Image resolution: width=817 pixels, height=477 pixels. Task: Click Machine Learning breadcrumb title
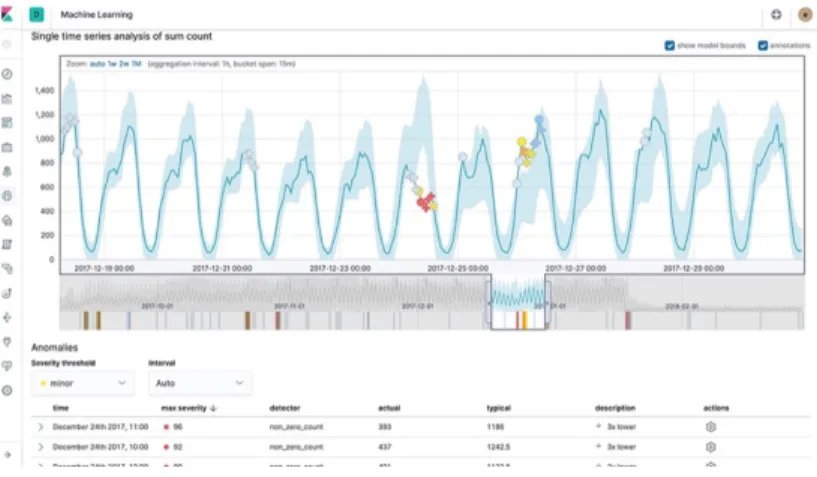click(x=96, y=15)
